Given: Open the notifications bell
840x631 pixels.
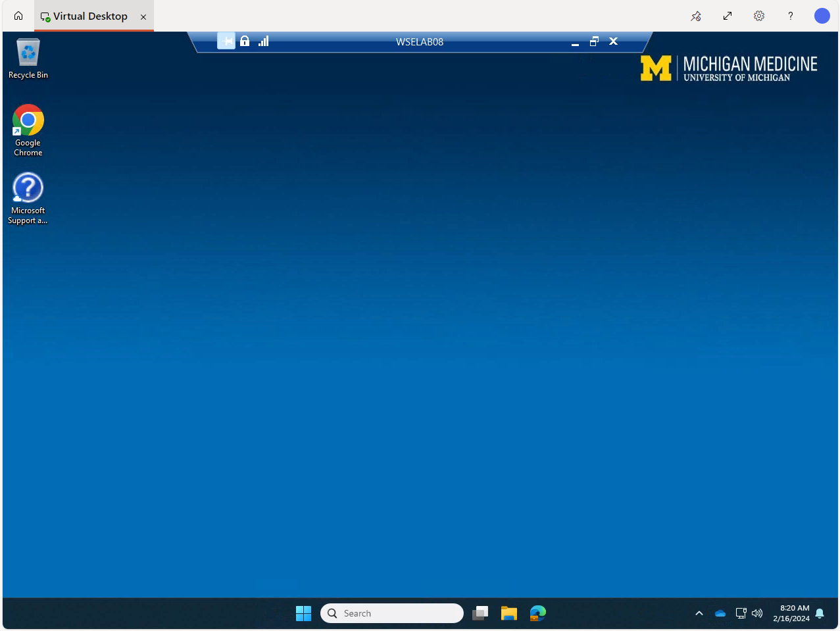Looking at the screenshot, I should [x=820, y=613].
